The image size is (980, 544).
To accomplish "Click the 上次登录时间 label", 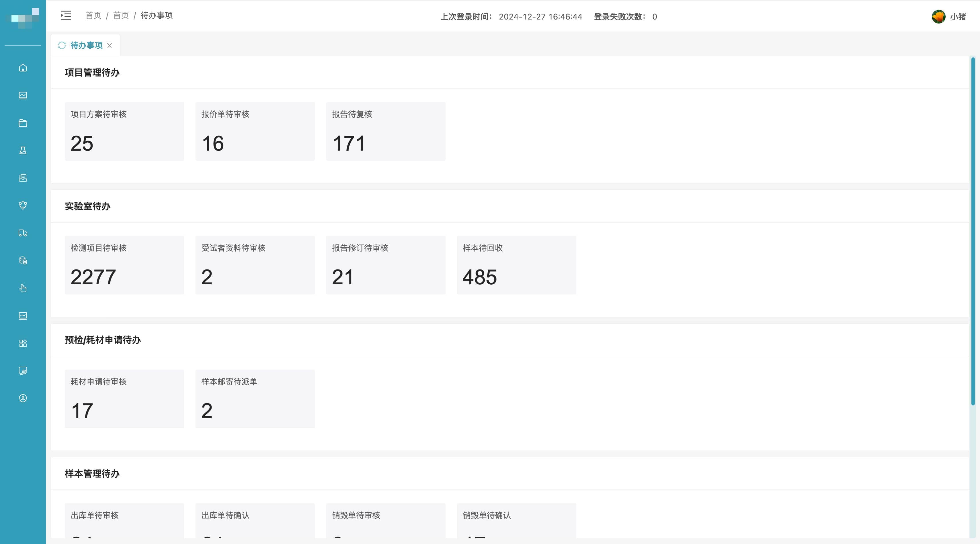I will [466, 17].
